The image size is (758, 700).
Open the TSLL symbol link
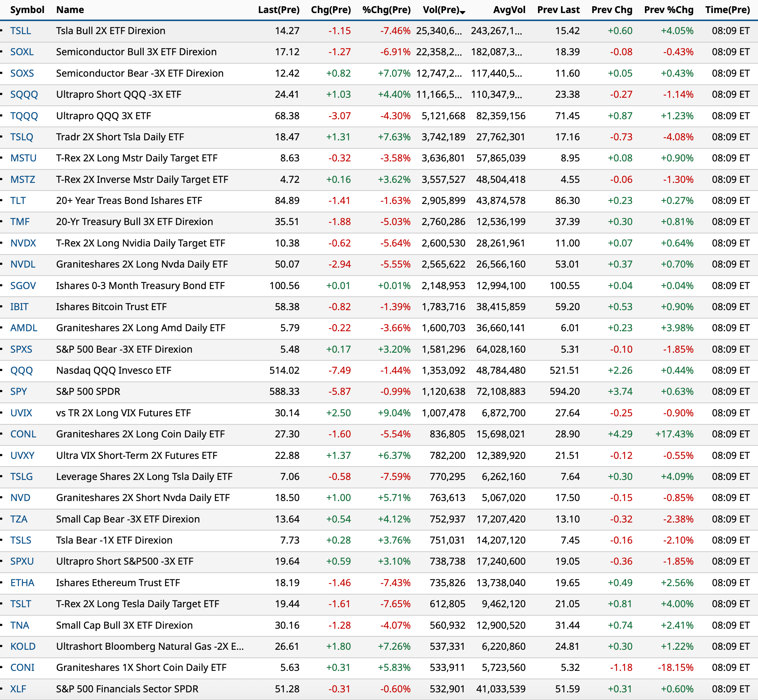pyautogui.click(x=21, y=31)
